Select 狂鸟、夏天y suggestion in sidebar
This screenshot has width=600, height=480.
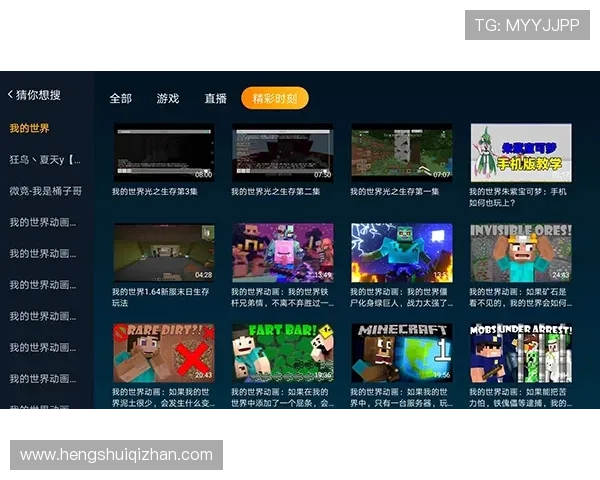[x=45, y=160]
